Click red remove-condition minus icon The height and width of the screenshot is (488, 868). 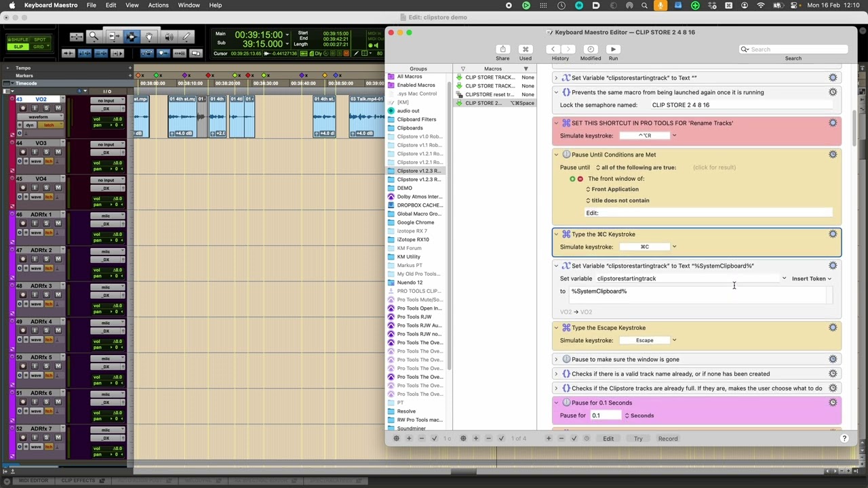pos(580,179)
